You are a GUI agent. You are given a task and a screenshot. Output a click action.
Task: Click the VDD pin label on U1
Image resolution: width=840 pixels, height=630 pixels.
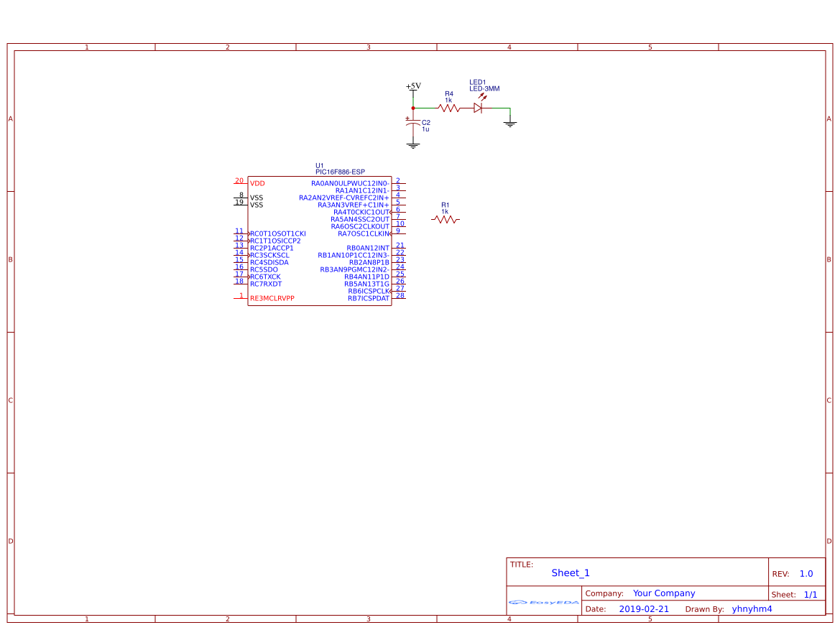257,183
